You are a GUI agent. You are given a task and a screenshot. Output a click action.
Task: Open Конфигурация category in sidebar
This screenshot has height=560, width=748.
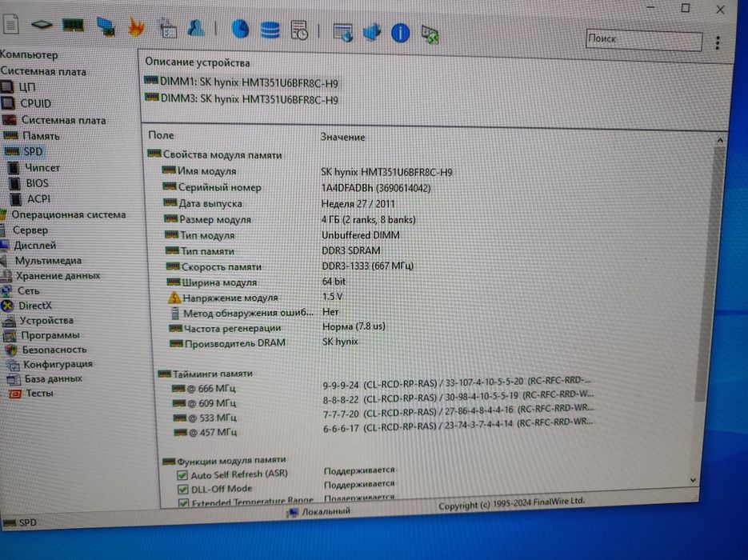point(49,364)
